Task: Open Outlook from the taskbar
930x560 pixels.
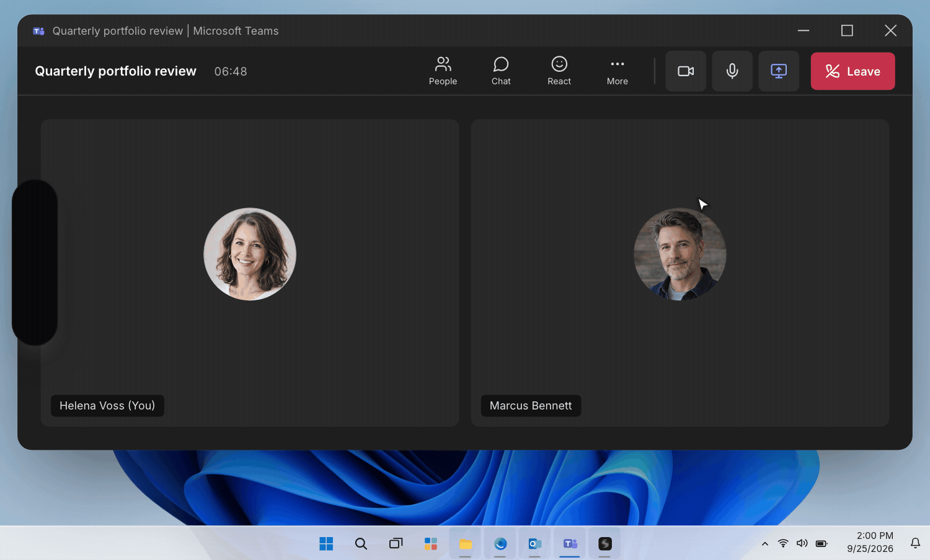Action: coord(534,543)
